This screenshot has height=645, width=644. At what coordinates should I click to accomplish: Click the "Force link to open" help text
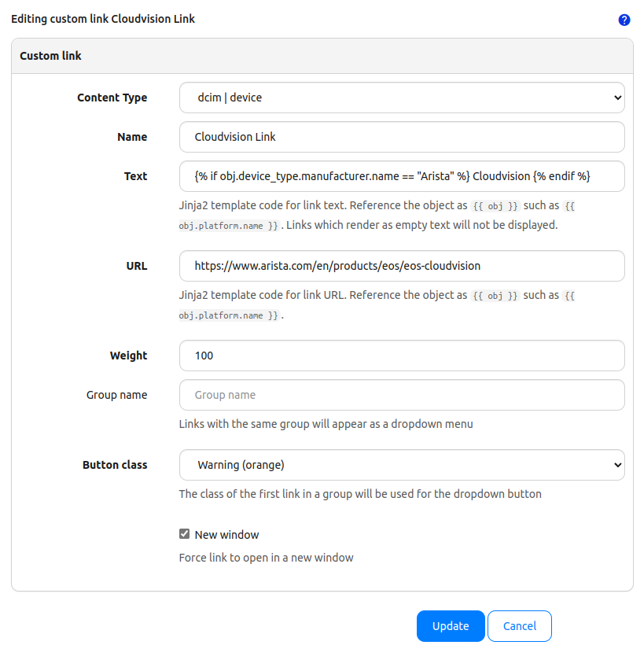[x=266, y=558]
